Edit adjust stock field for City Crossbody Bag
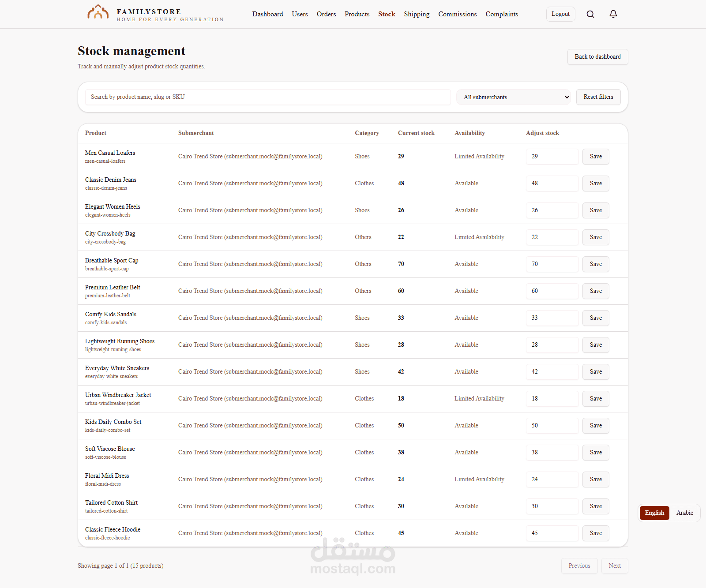This screenshot has width=706, height=588. [552, 237]
